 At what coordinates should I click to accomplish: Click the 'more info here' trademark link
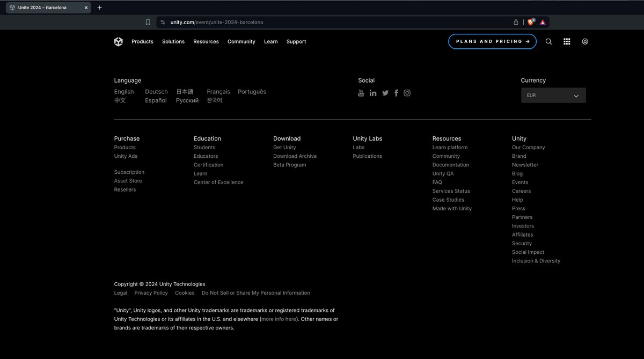point(279,319)
